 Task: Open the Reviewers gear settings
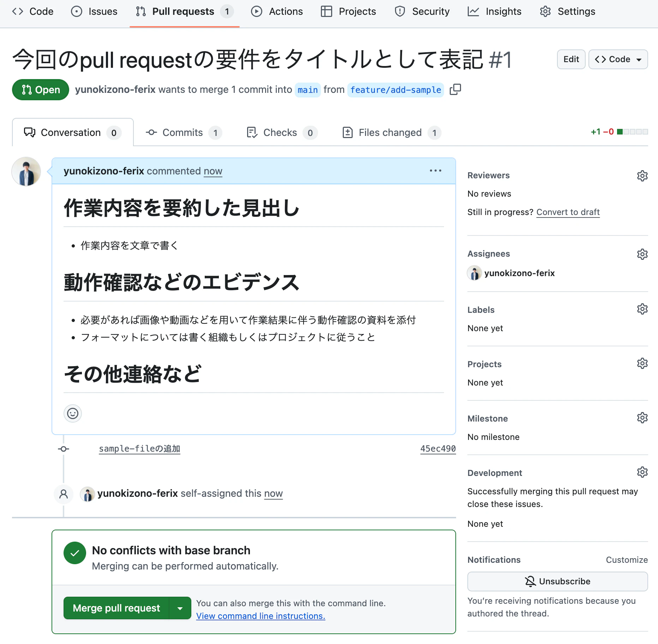[x=642, y=176]
